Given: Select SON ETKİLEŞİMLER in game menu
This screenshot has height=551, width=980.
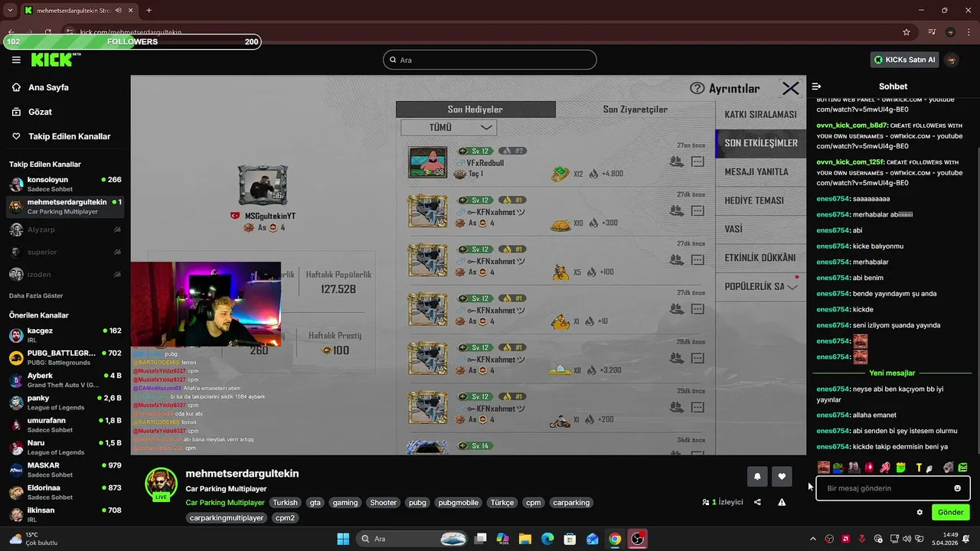Looking at the screenshot, I should point(761,143).
